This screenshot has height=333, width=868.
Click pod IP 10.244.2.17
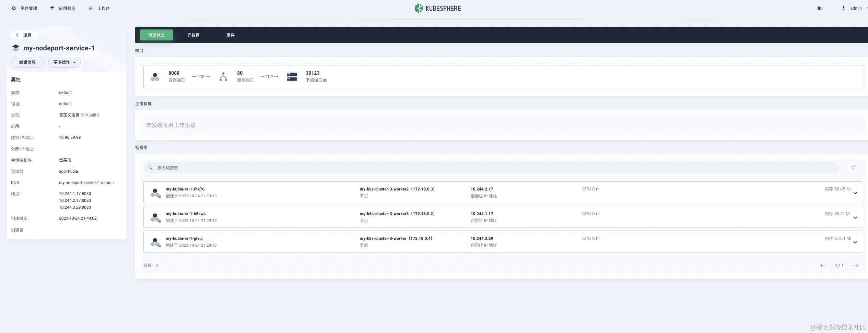(482, 189)
